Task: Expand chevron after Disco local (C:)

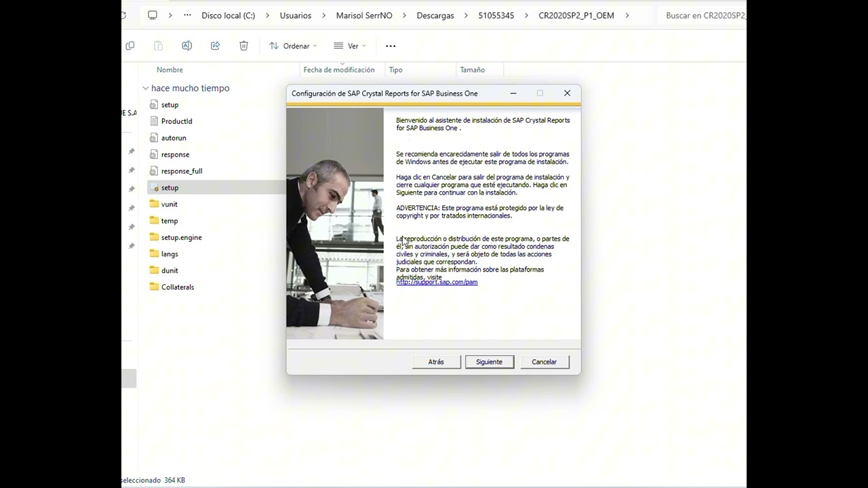Action: (x=267, y=15)
